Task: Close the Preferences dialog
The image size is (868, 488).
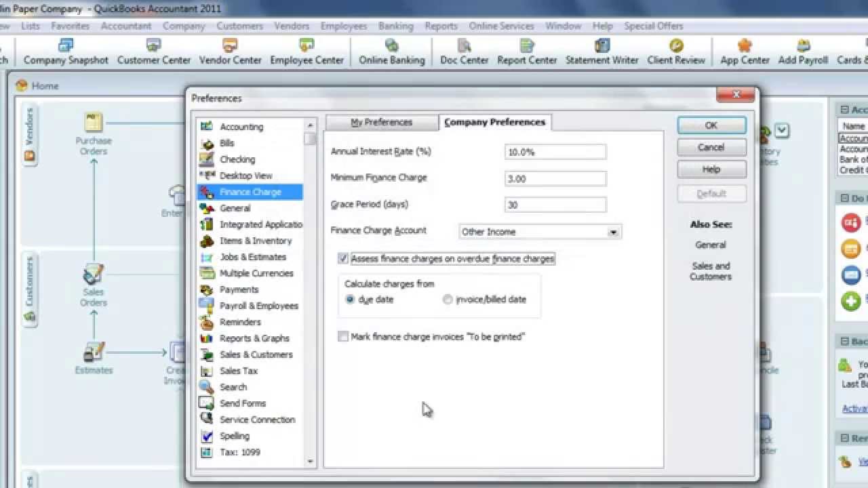Action: point(736,95)
